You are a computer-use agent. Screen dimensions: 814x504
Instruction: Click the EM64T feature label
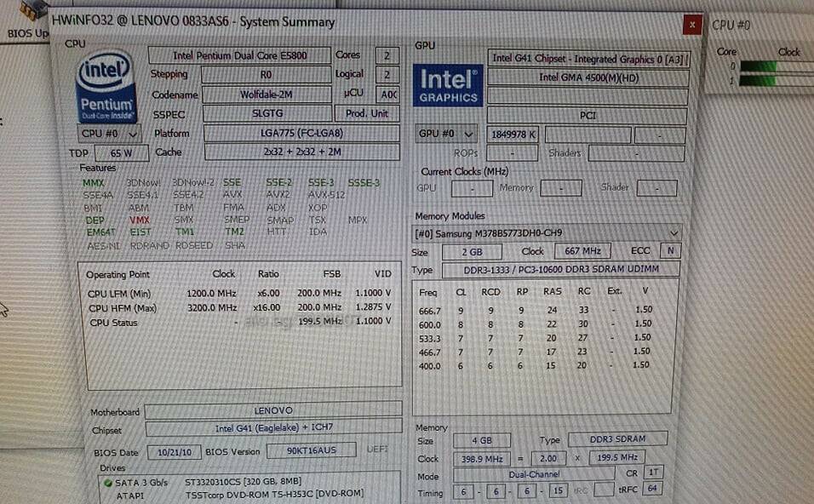101,232
